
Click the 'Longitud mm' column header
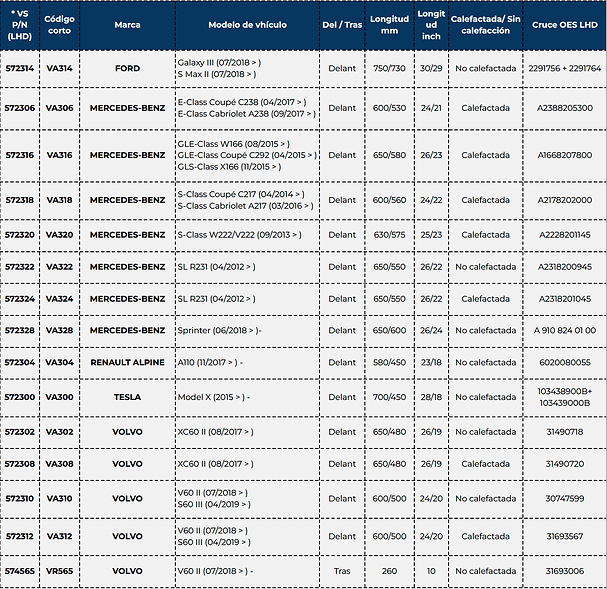click(x=389, y=24)
